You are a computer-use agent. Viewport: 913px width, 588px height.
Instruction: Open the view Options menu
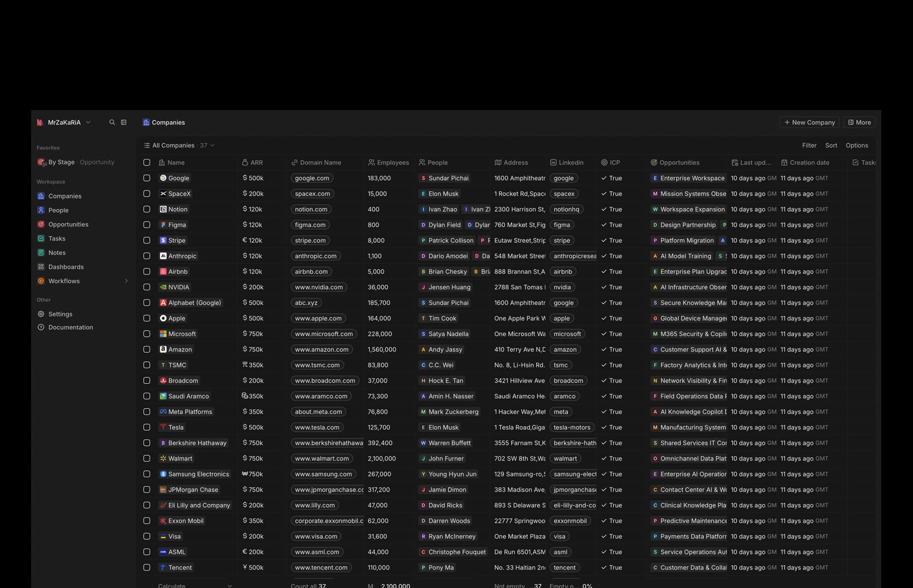click(856, 145)
